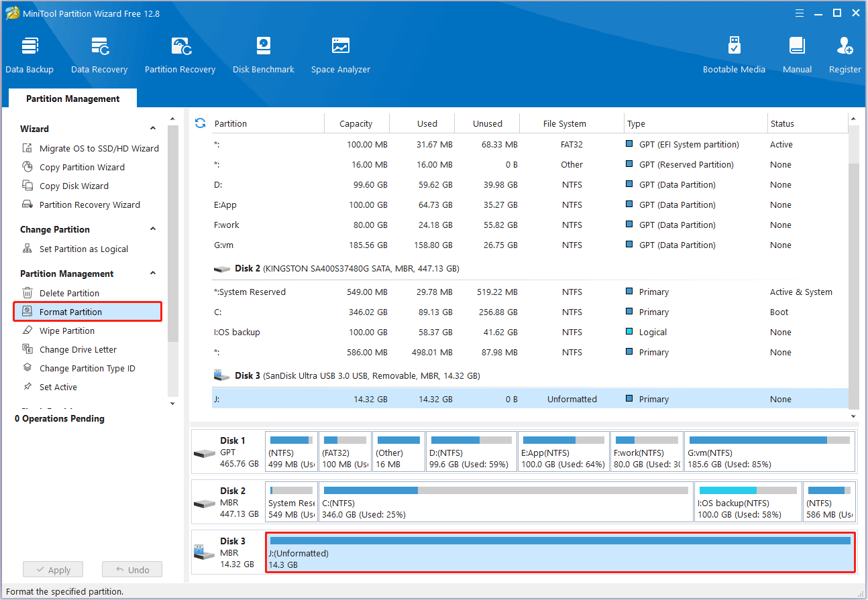Viewport: 868px width, 600px height.
Task: Click the Apply button
Action: (x=52, y=570)
